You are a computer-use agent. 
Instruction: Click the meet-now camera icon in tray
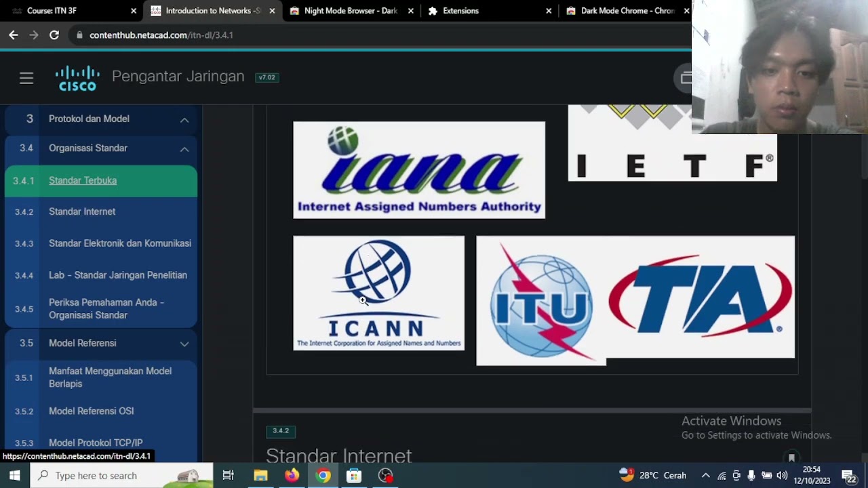[736, 476]
